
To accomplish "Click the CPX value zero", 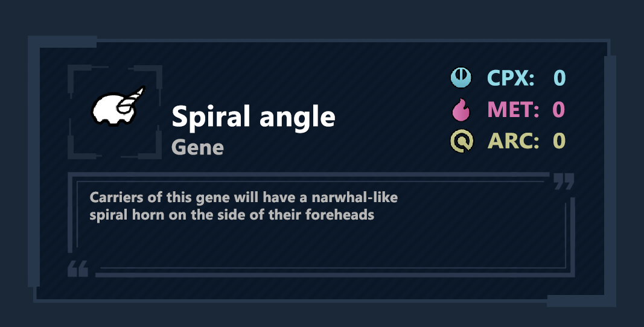I will [560, 78].
